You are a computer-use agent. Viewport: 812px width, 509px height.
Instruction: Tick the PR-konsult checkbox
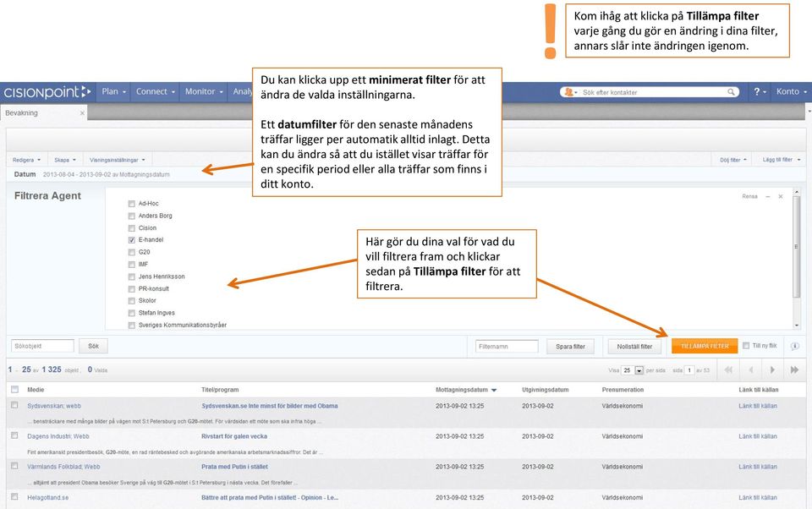tap(132, 289)
